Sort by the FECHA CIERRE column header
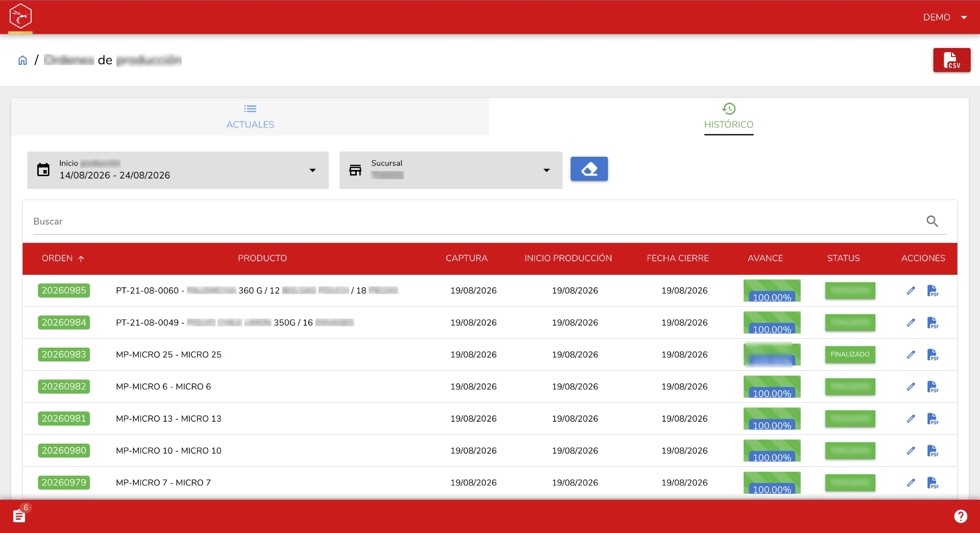This screenshot has height=533, width=980. 678,258
